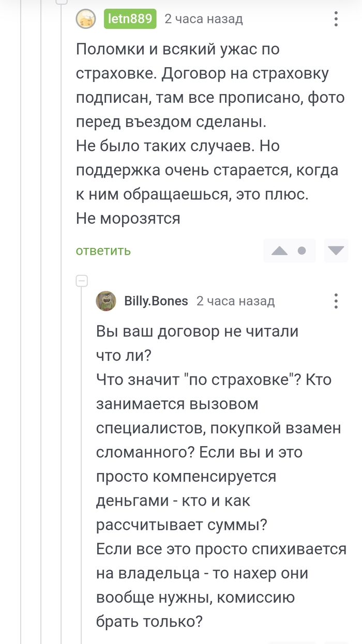The height and width of the screenshot is (644, 362).
Task: Open letn889's profile avatar
Action: coord(86,19)
